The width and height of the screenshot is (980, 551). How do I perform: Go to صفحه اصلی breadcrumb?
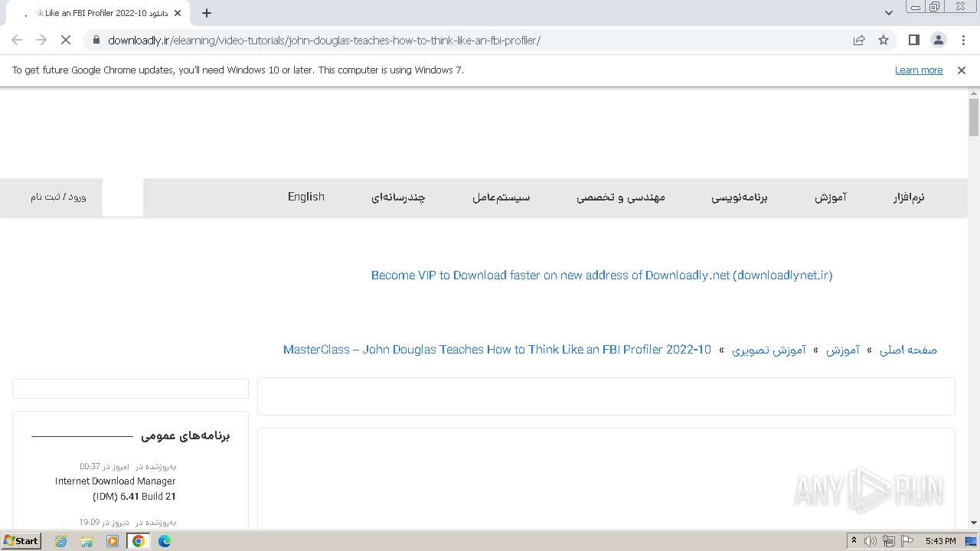[908, 350]
